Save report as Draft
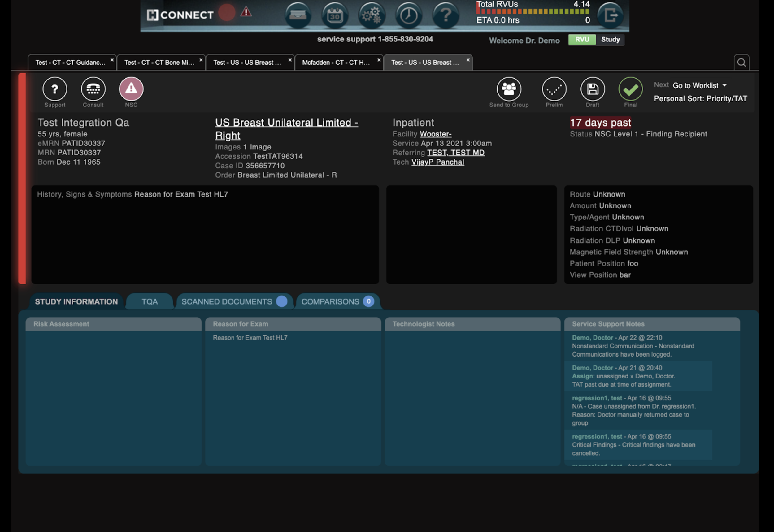 point(592,89)
